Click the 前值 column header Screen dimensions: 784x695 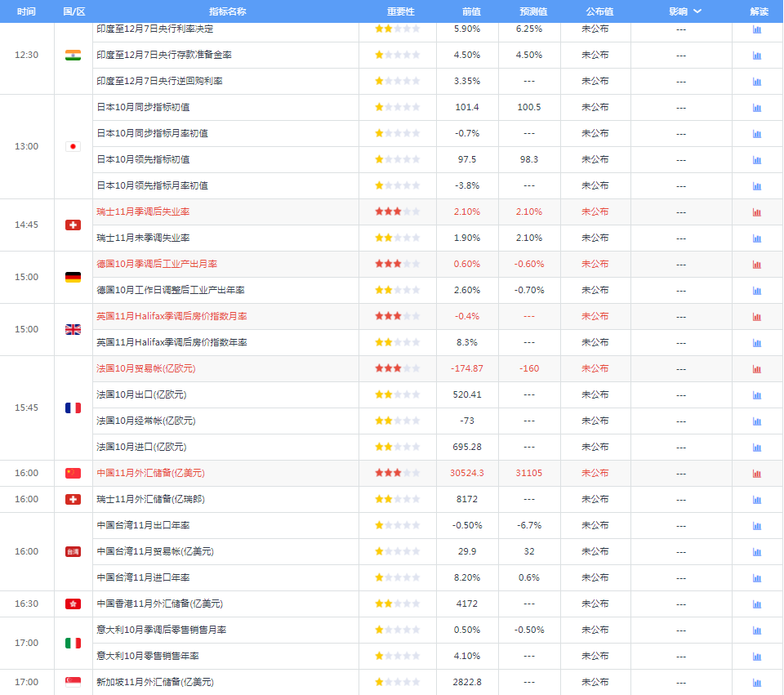471,11
